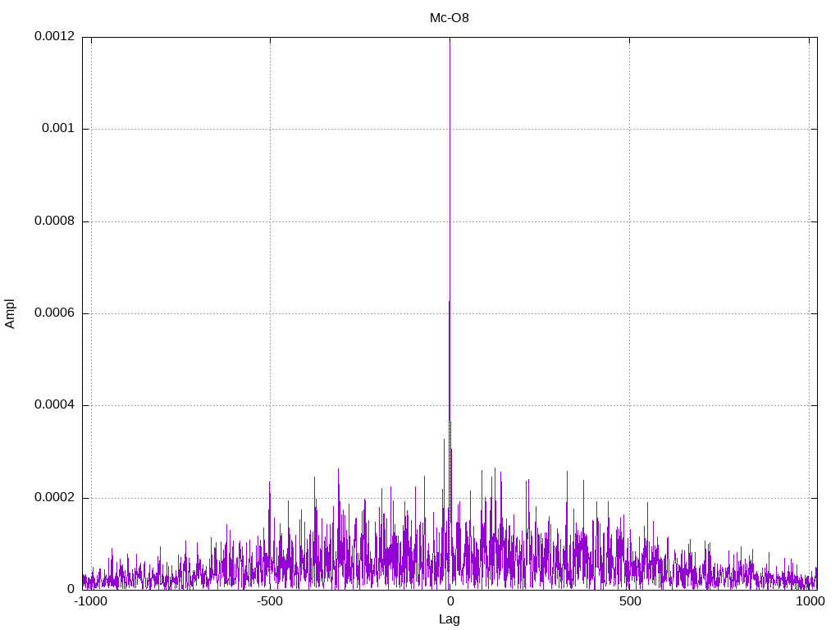
Task: Click grid intersection at lag 500 and 0.0008
Action: [629, 221]
